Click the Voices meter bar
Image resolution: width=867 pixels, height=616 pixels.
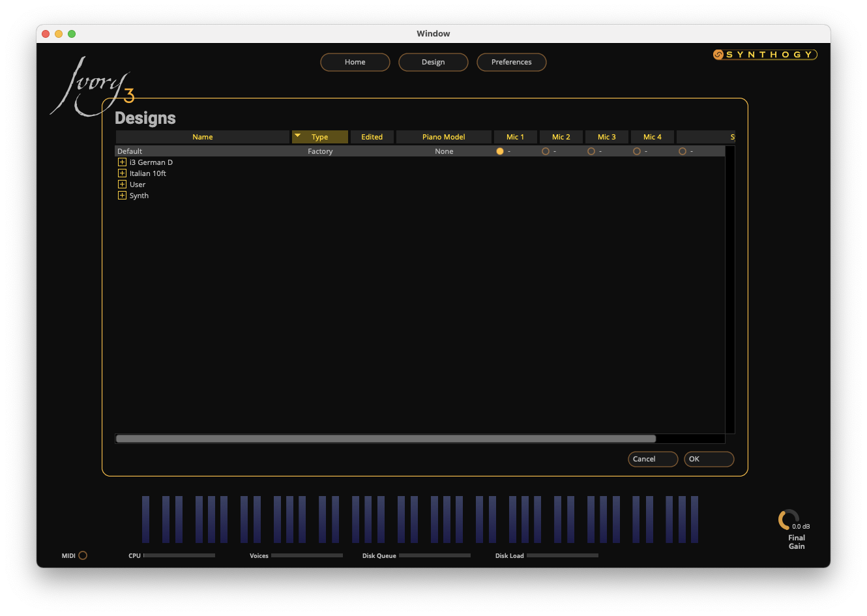[x=307, y=555]
